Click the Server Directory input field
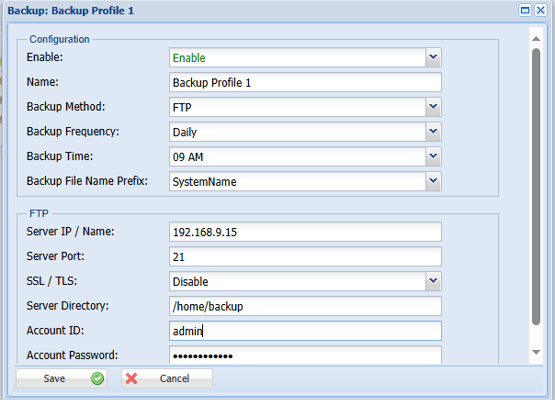Viewport: 555px width, 400px height. [x=305, y=306]
